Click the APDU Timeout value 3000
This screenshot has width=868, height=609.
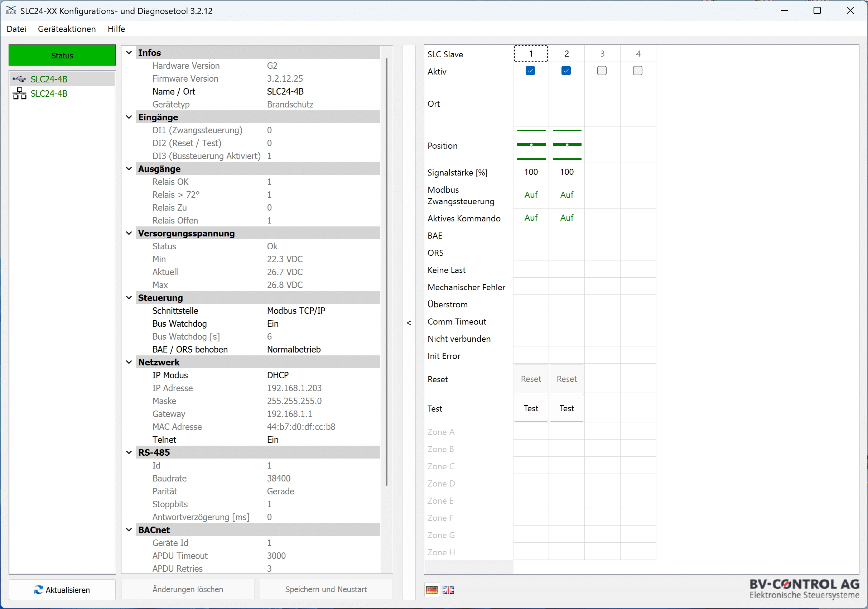pos(276,556)
